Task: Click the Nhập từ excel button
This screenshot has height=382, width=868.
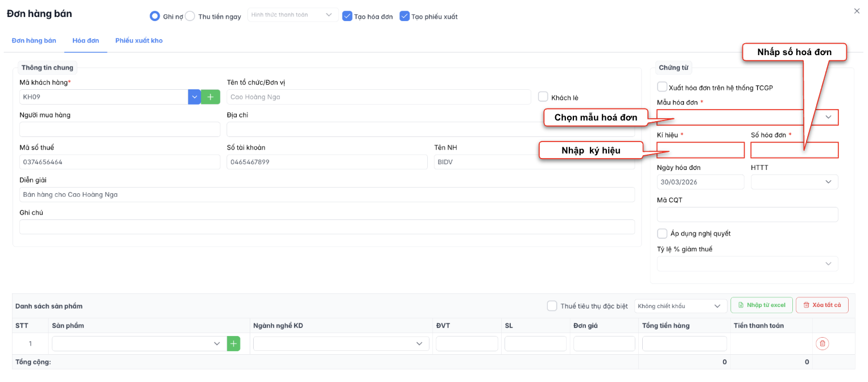Action: point(761,305)
